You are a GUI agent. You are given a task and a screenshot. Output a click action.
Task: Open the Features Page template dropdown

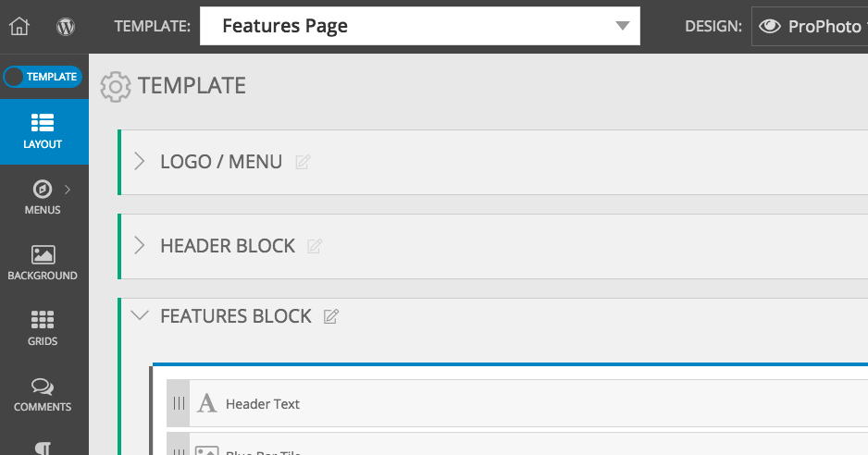tap(419, 26)
